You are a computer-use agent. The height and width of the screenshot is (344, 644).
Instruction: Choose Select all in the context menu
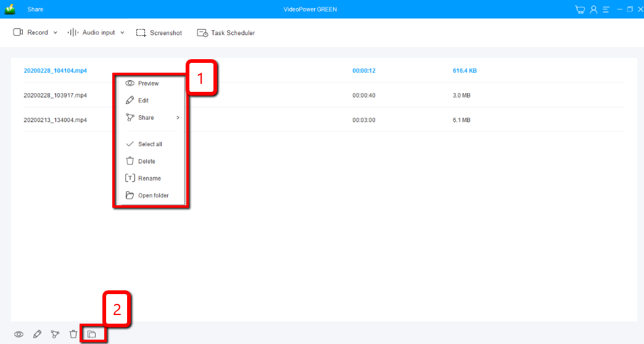click(150, 144)
